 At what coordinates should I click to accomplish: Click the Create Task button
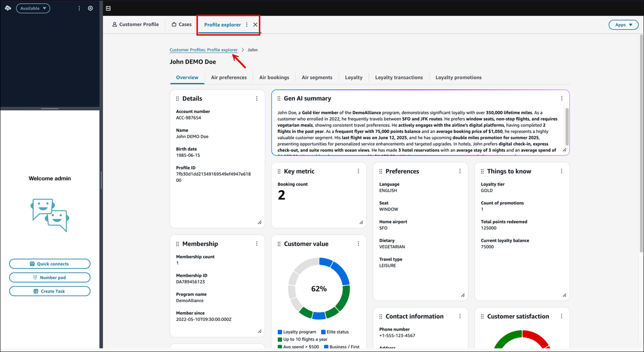(x=50, y=291)
